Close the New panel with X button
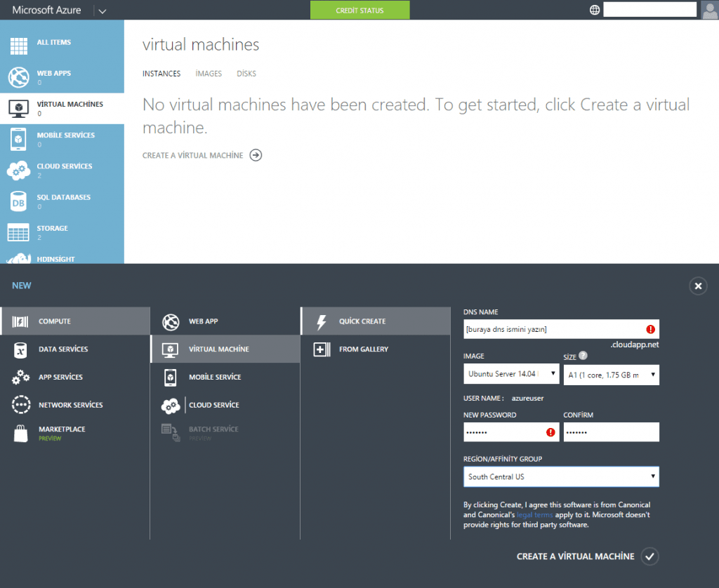This screenshot has height=588, width=719. tap(697, 286)
